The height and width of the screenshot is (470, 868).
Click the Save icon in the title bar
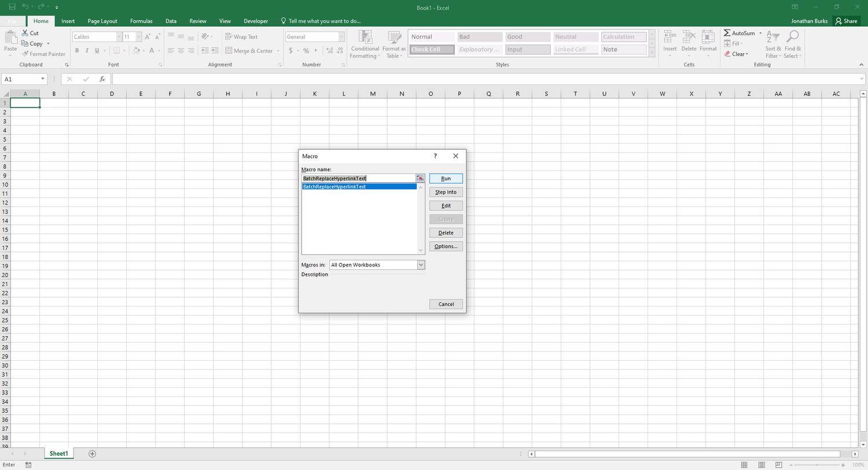click(x=12, y=7)
